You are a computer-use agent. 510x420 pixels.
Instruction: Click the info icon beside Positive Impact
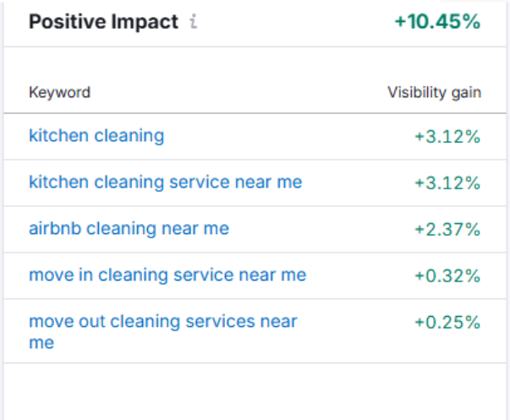194,23
